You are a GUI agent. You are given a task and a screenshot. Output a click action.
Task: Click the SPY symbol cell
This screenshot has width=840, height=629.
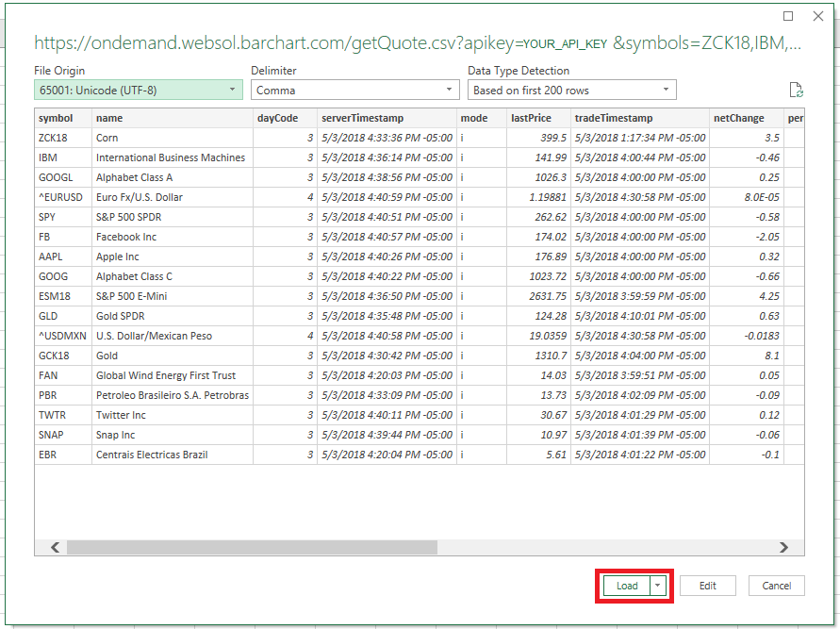point(63,217)
